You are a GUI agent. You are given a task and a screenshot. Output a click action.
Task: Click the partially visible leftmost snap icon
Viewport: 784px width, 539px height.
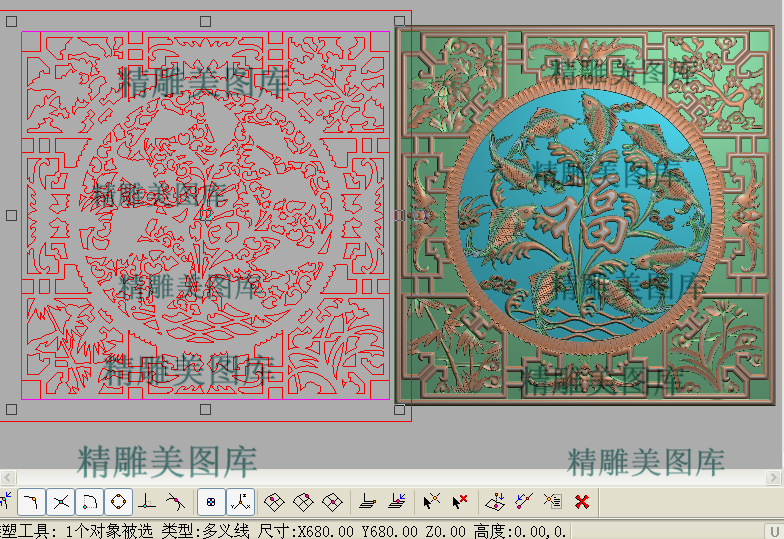(5, 502)
